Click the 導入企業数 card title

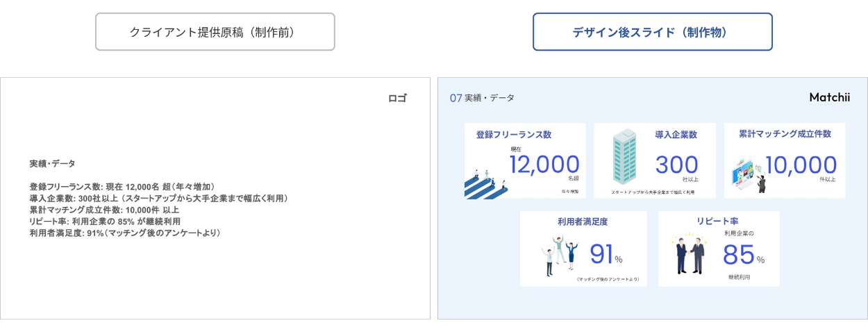click(676, 135)
